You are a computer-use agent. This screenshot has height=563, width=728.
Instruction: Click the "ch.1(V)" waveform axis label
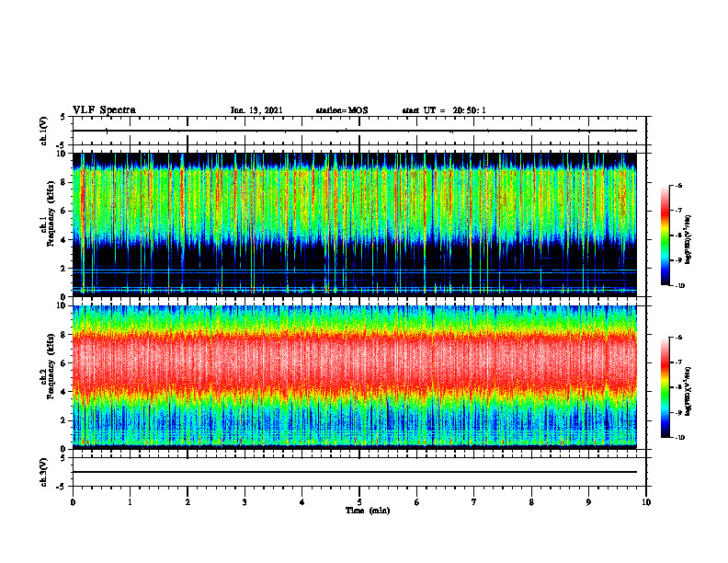pyautogui.click(x=44, y=131)
